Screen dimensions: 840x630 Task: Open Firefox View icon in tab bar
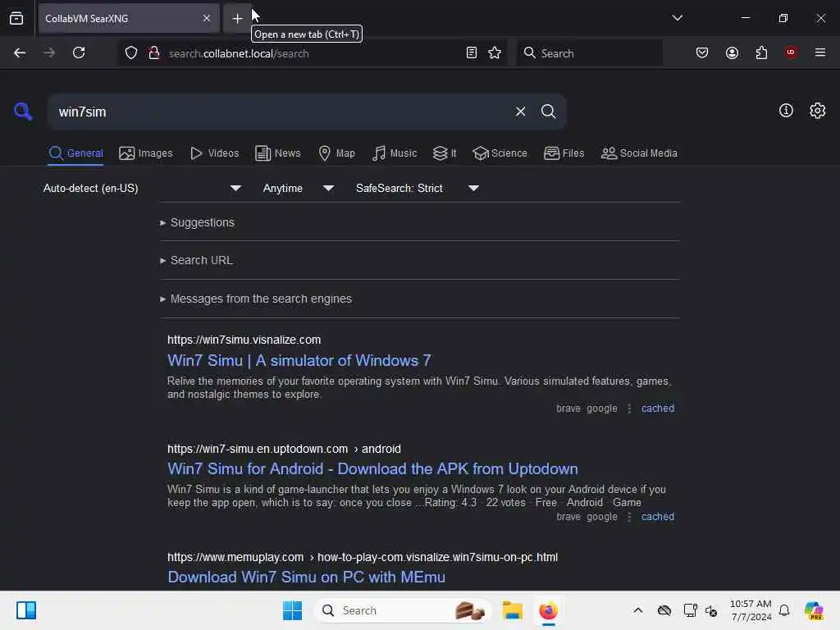click(16, 18)
